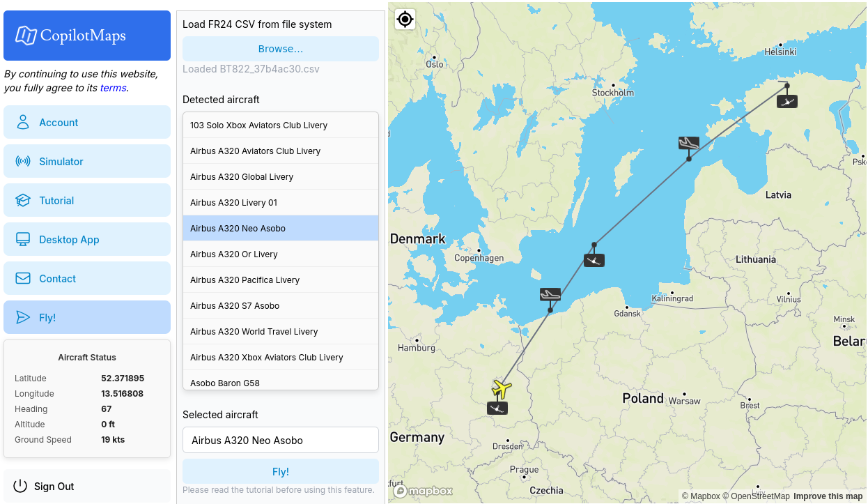Click the Hamburg label on the map
This screenshot has height=504, width=868.
[416, 347]
